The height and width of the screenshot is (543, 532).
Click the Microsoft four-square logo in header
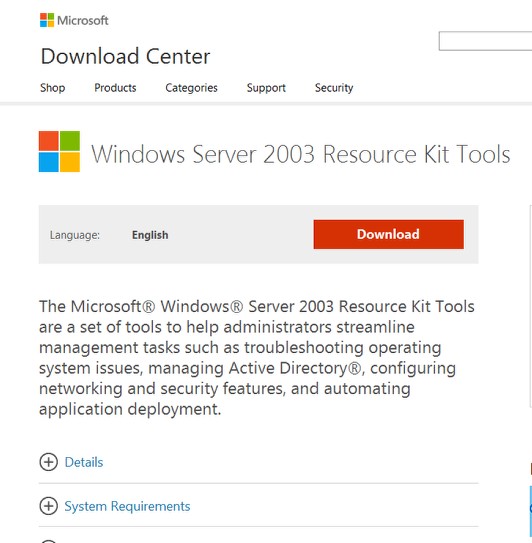coord(47,20)
